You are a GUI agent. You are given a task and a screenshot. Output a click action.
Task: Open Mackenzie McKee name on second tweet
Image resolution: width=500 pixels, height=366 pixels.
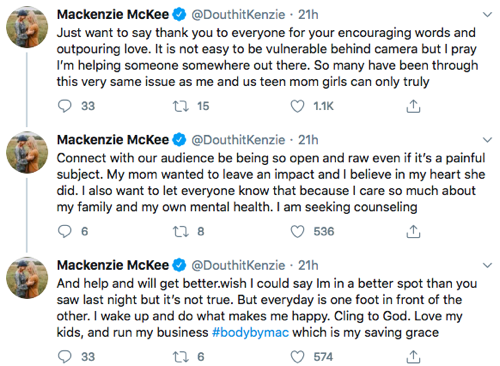tap(113, 140)
